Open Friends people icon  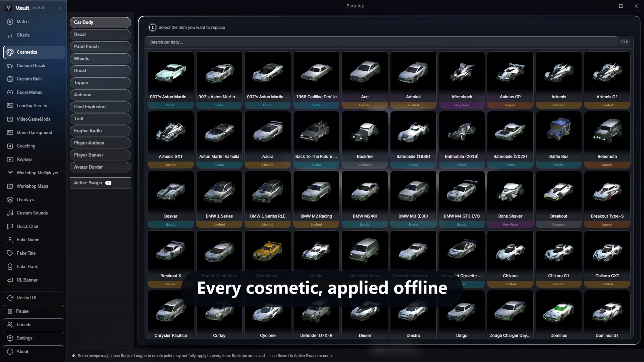pos(10,324)
